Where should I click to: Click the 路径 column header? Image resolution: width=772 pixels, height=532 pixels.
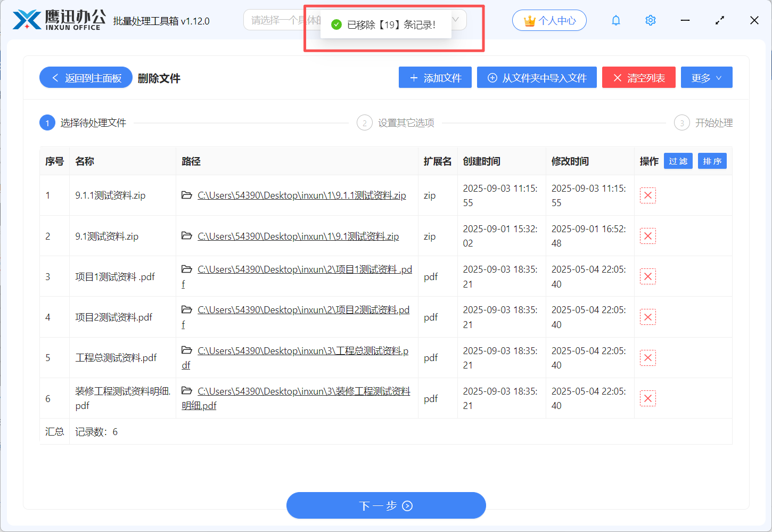pos(191,161)
